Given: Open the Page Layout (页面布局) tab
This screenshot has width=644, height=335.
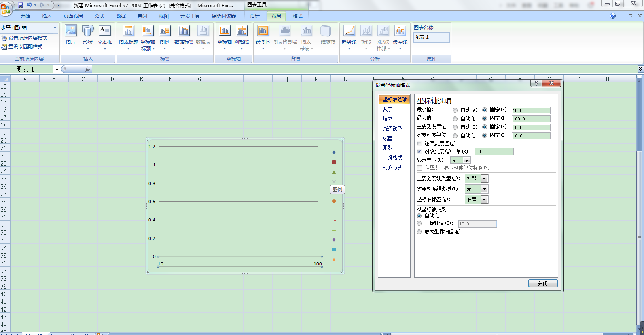Looking at the screenshot, I should [73, 16].
